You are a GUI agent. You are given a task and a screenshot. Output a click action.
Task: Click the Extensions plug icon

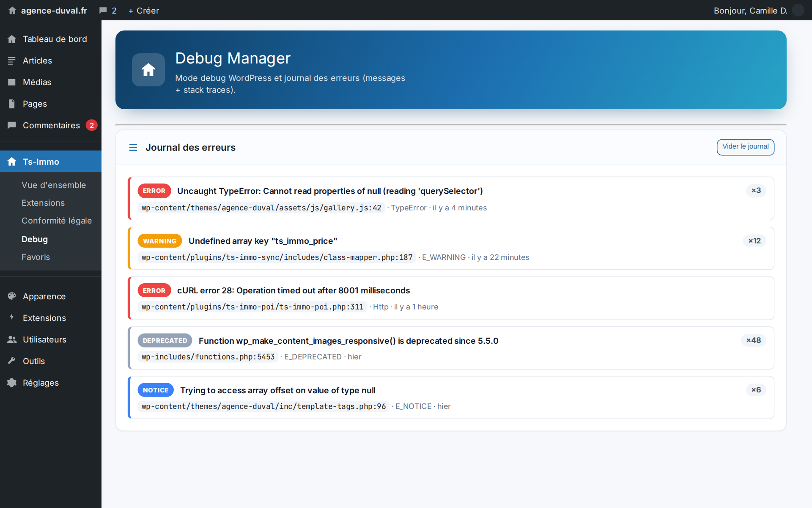[12, 317]
